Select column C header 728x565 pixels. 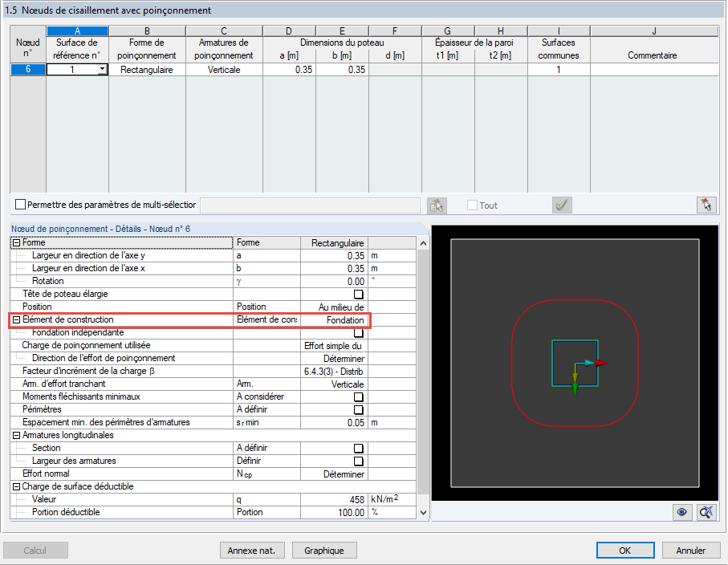coord(224,31)
